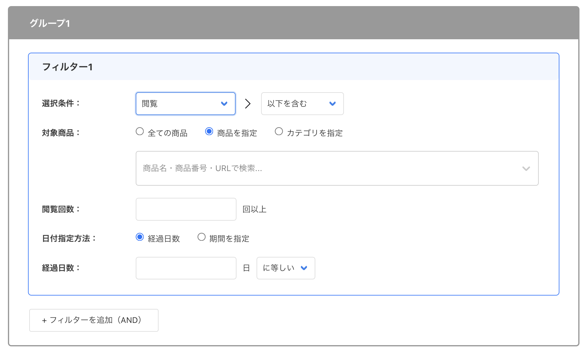Select the 期間を指定 radio button

(x=201, y=237)
